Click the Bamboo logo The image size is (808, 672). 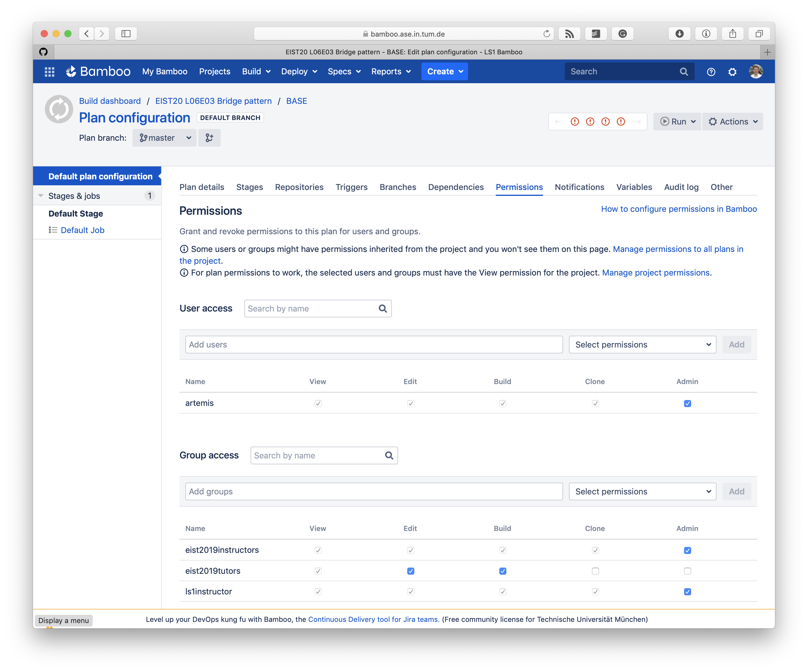[98, 72]
